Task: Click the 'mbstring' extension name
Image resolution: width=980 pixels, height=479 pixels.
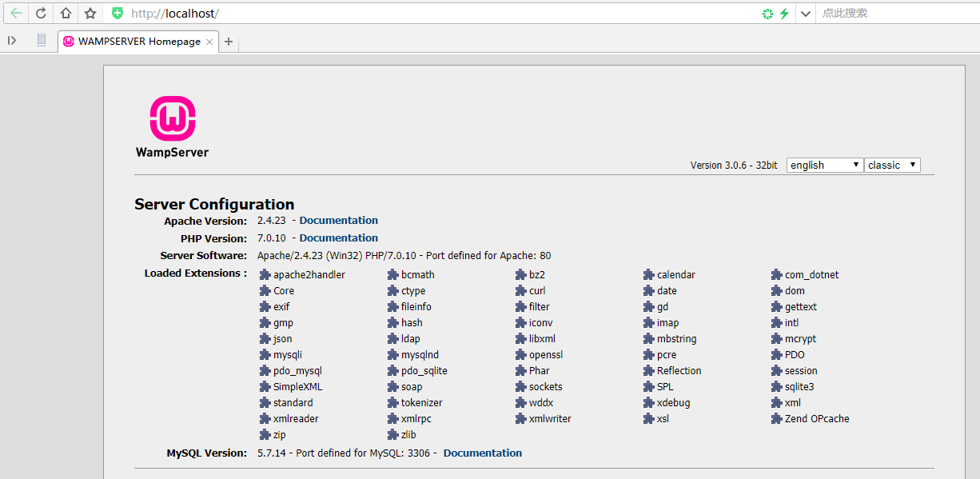Action: coord(676,339)
